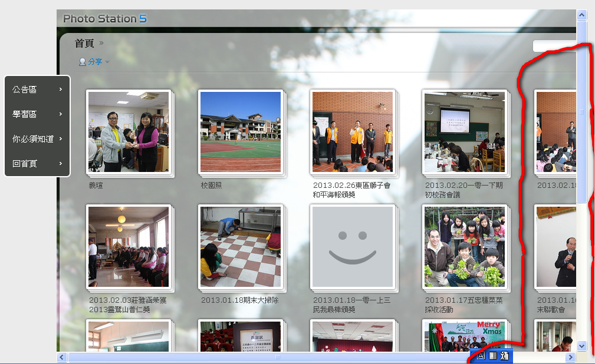Viewport: 595px width, 364px height.
Task: Click the Photo Station 5 logo
Action: 105,19
